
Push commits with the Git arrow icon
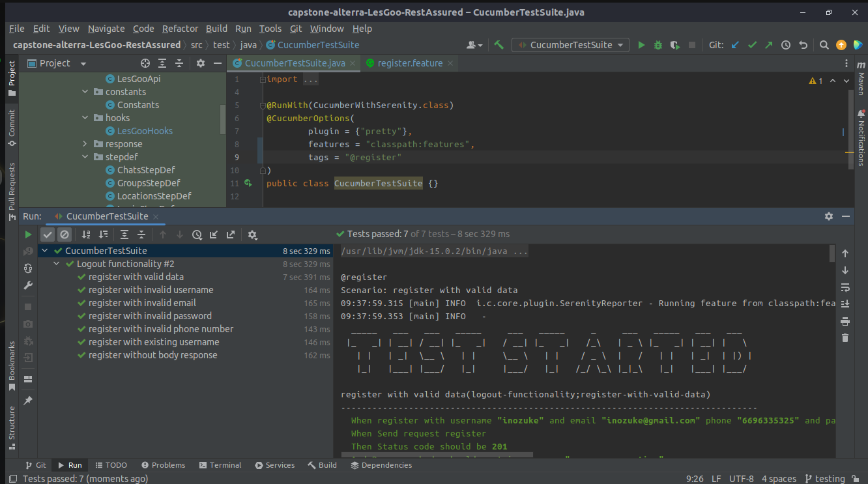770,45
